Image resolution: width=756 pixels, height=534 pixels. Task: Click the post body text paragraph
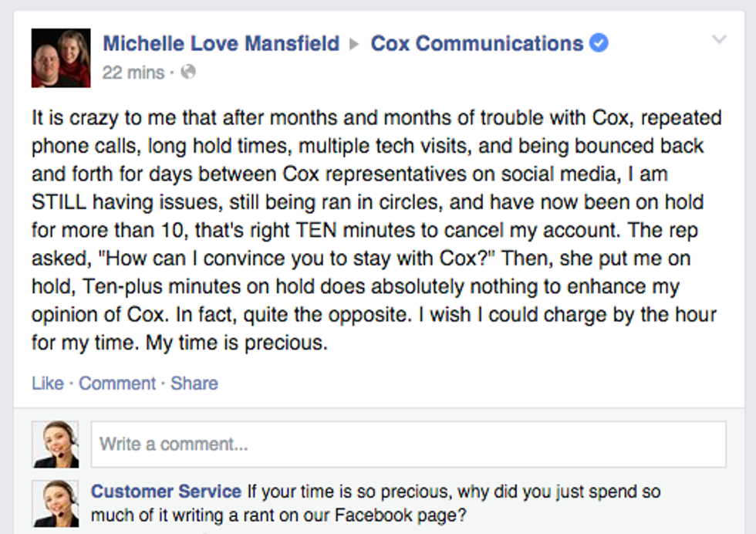point(376,230)
